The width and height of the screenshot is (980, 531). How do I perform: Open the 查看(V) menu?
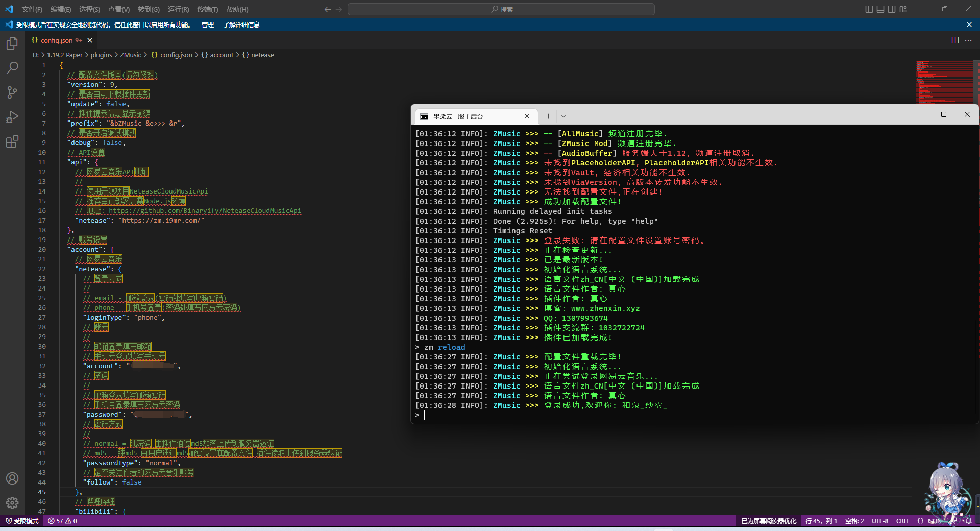[119, 9]
